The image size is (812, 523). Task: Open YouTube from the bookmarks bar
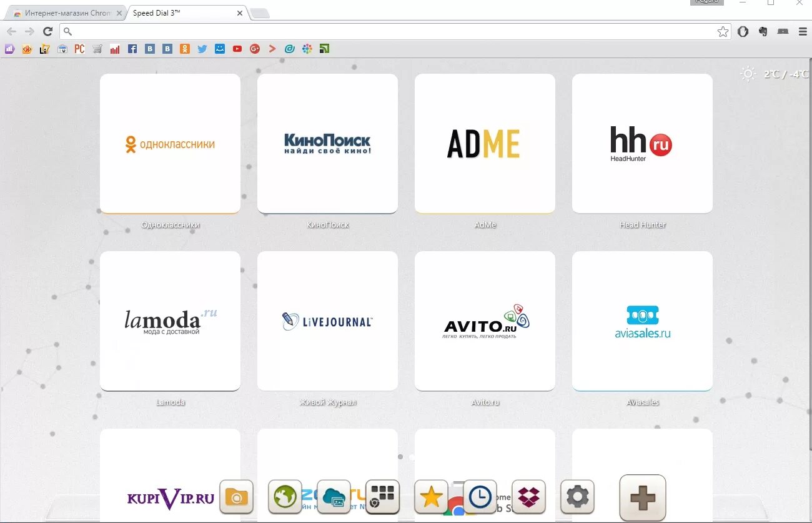click(x=238, y=49)
